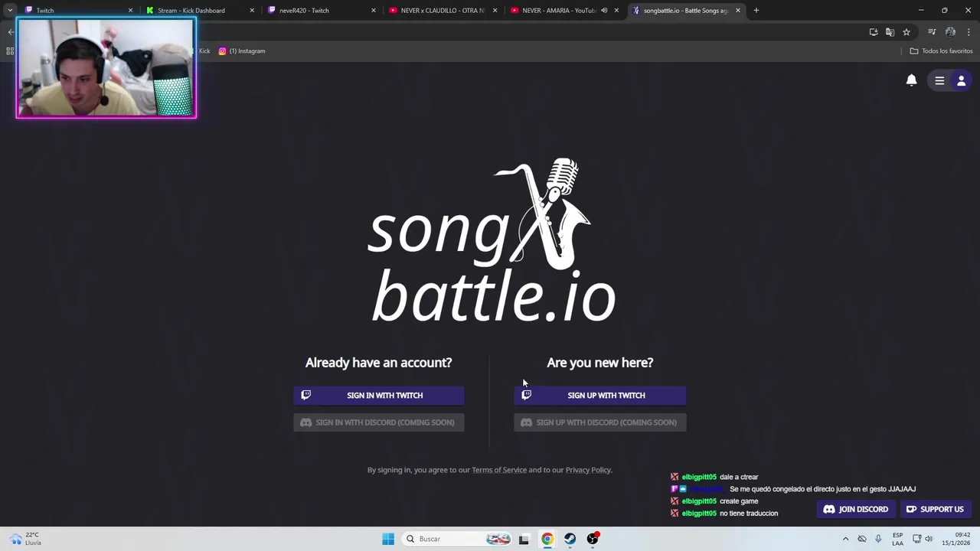Click the translate page icon
This screenshot has width=980, height=551.
tap(890, 32)
